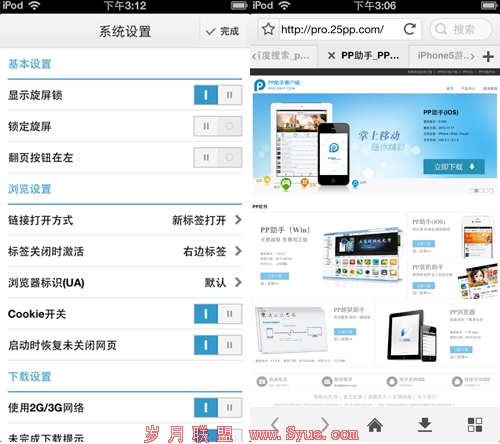Open downloads with the download icon
The width and height of the screenshot is (500, 444).
425,425
